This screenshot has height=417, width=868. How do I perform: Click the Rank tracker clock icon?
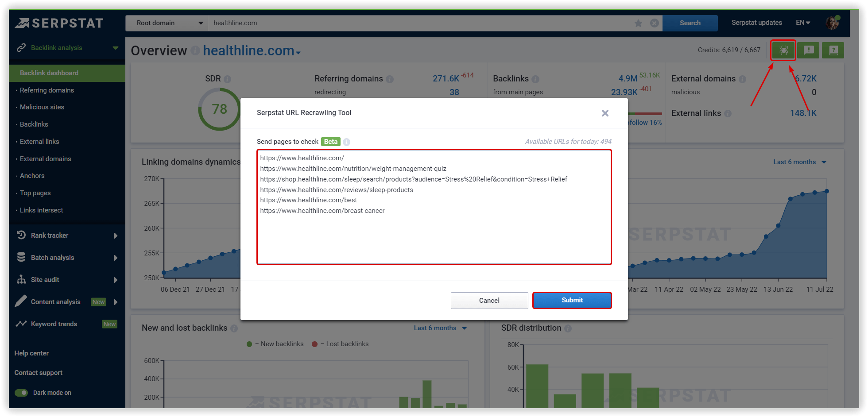21,235
